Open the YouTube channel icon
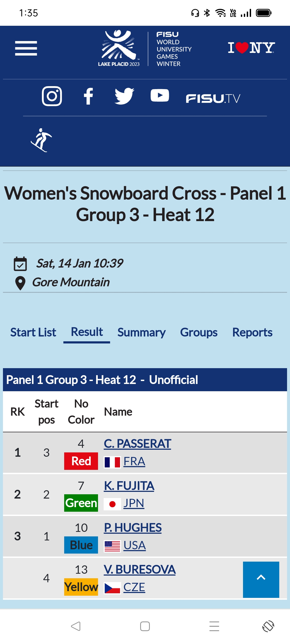Screen dimensions: 290x644 [x=160, y=96]
